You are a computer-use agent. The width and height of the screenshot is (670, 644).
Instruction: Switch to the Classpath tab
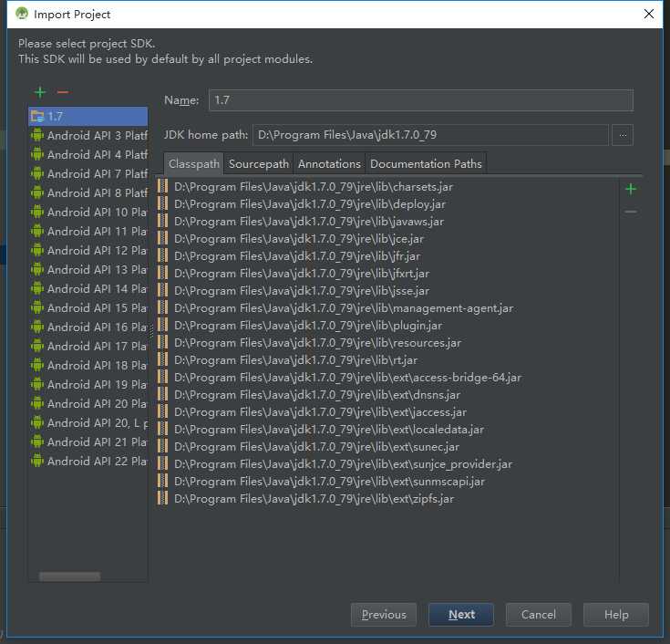click(x=193, y=164)
